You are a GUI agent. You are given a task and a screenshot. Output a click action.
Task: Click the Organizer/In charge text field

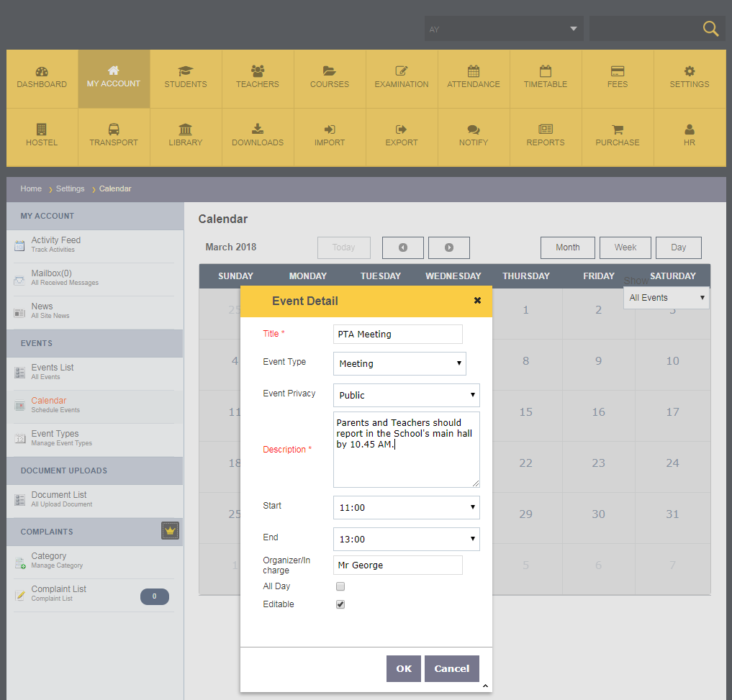click(x=397, y=565)
